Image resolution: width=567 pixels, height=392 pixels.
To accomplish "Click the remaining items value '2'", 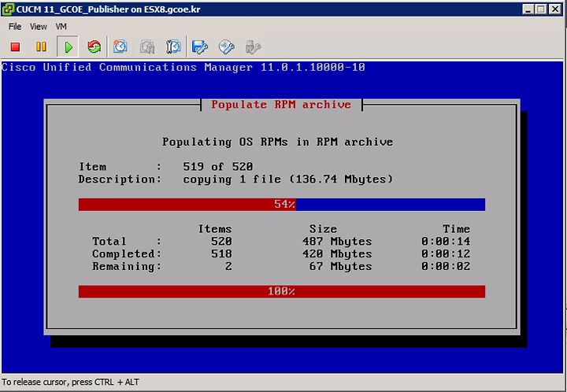I will click(228, 267).
